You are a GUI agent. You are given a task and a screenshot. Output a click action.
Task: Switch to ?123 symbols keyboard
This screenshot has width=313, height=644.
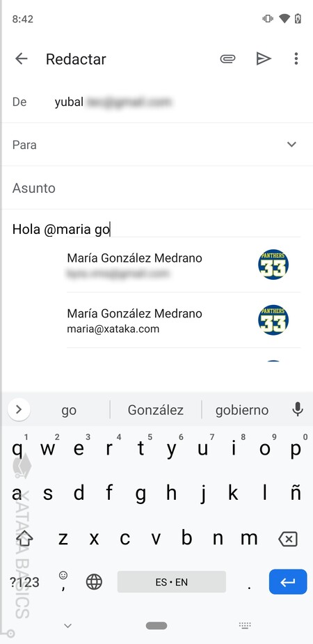24,582
